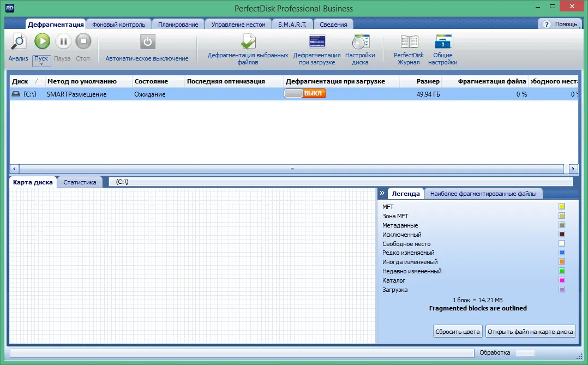Click the Стоп stop icon

(83, 41)
